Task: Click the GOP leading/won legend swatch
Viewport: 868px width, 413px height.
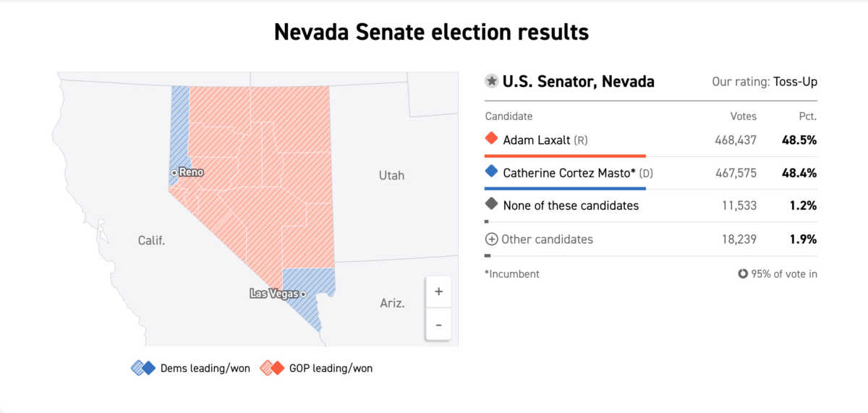Action: click(x=272, y=368)
